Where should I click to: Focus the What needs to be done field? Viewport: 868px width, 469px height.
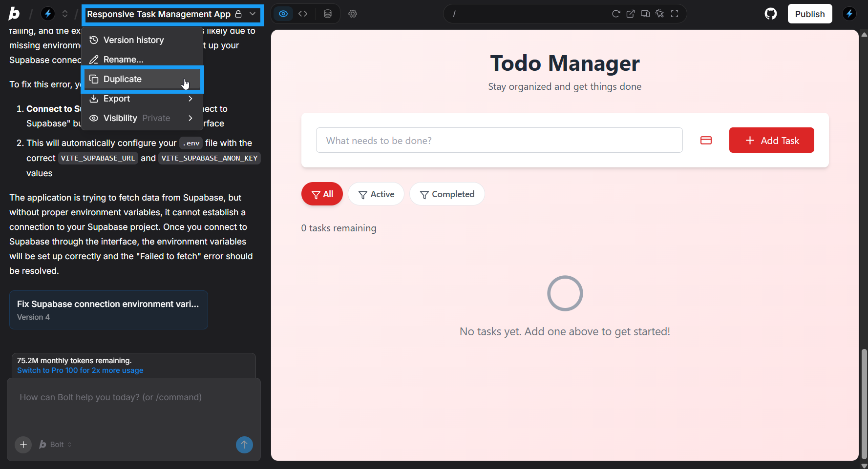(499, 141)
